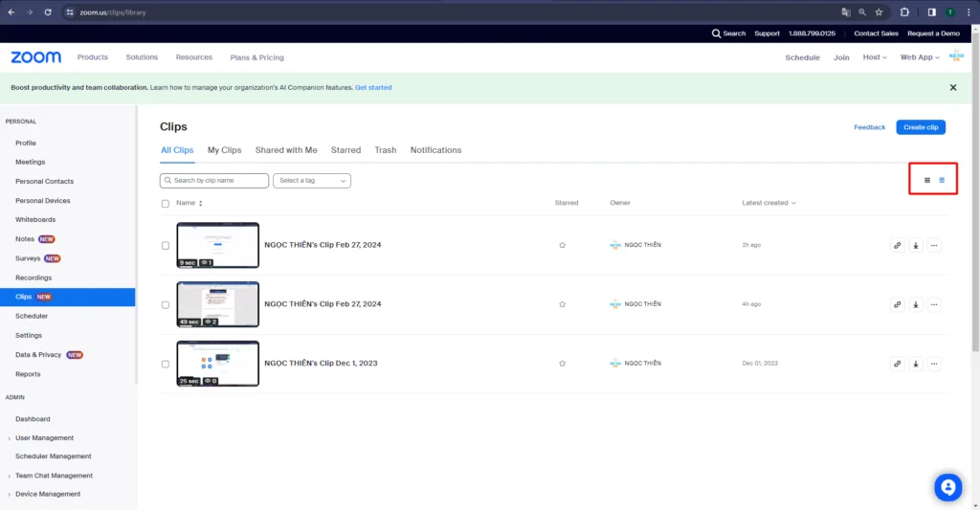Open the Zoom support chat bubble
This screenshot has width=980, height=510.
pyautogui.click(x=947, y=487)
